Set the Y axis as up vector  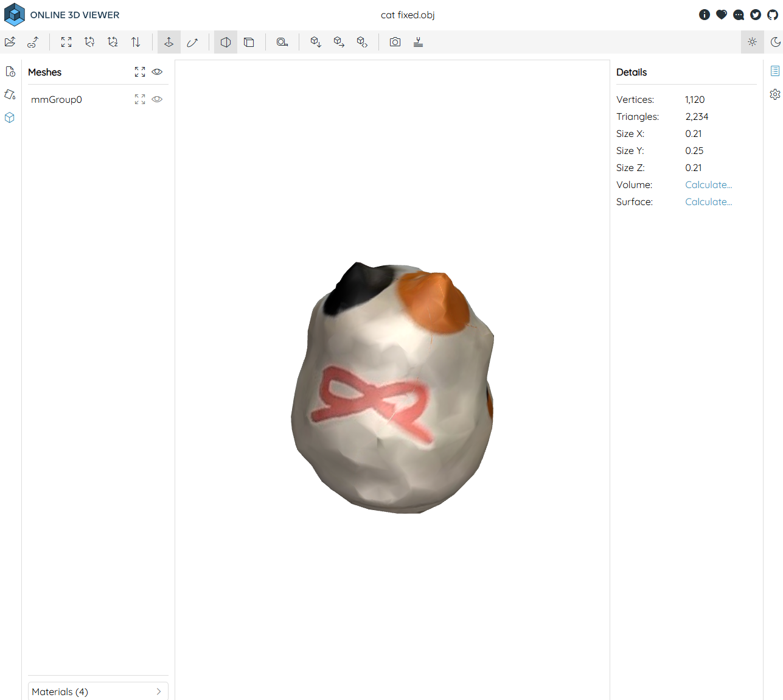click(x=89, y=42)
